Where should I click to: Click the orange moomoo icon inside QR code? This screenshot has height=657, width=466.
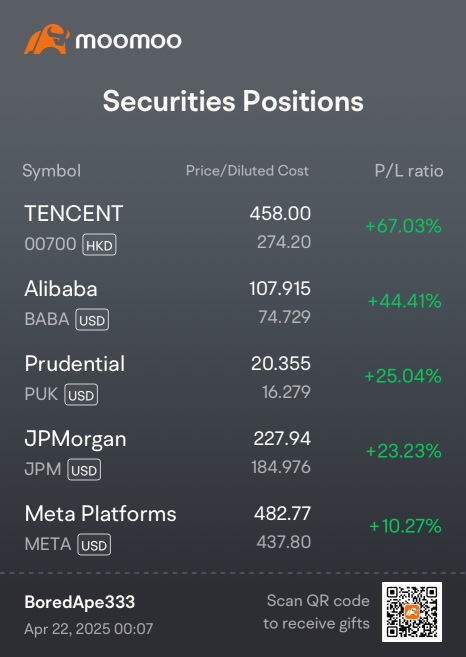(412, 612)
